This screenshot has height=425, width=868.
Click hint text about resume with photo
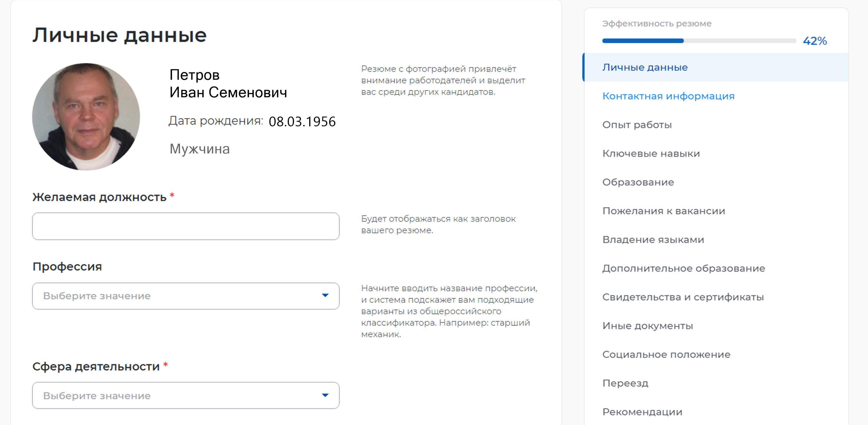click(443, 80)
